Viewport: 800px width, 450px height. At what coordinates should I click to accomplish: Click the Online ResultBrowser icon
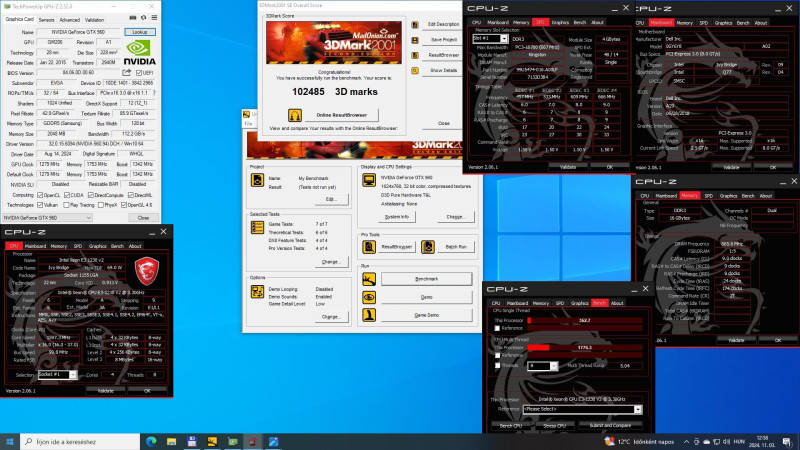pos(294,115)
